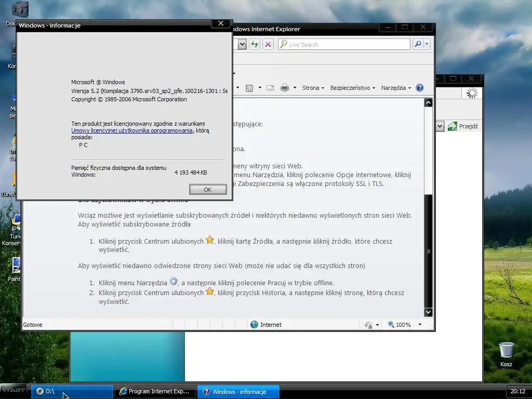
Task: Click the clock showing 20:12
Action: click(x=518, y=391)
